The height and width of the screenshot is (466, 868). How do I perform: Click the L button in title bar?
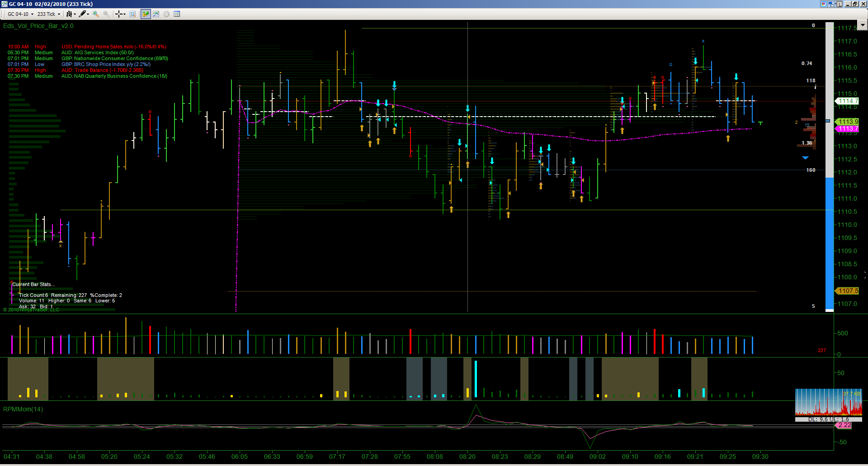click(x=840, y=4)
